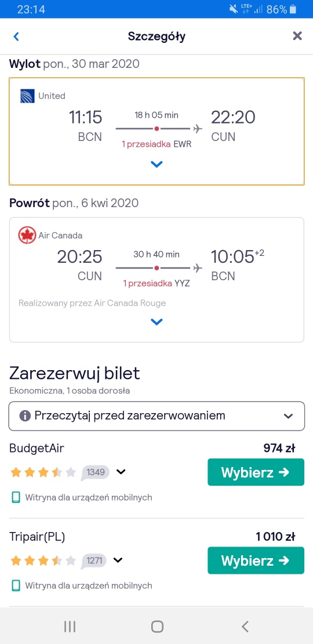Image resolution: width=313 pixels, height=644 pixels.
Task: Open Tripair 1271 reviews bubble
Action: pyautogui.click(x=94, y=560)
